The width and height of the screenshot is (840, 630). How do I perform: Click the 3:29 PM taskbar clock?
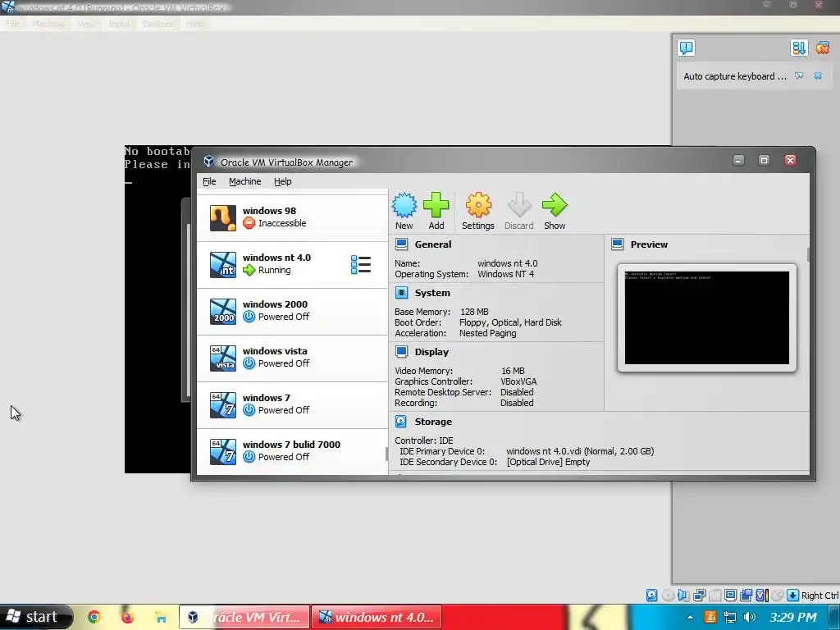click(x=793, y=617)
